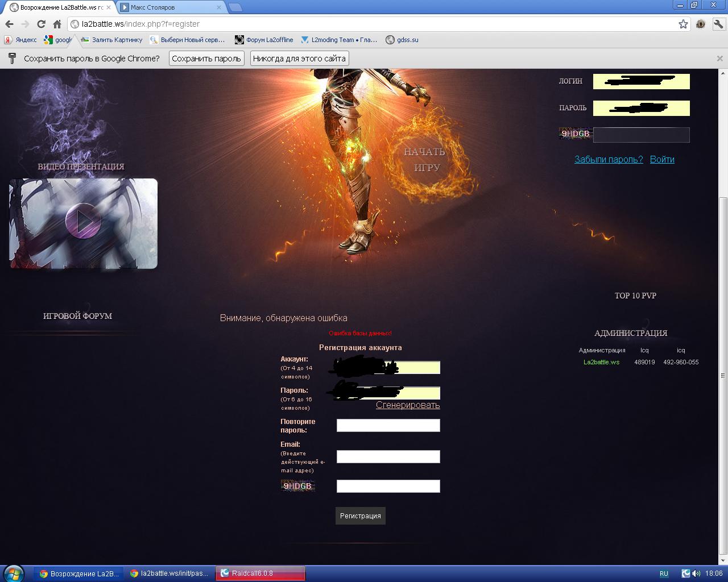Choose Никогда для этого сайта
The image size is (728, 582).
tap(299, 59)
